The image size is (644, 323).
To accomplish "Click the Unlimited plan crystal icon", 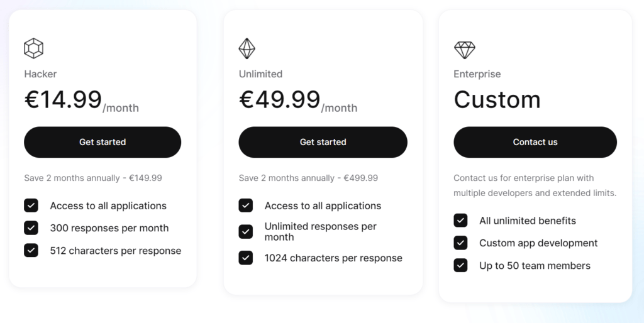I will tap(247, 48).
